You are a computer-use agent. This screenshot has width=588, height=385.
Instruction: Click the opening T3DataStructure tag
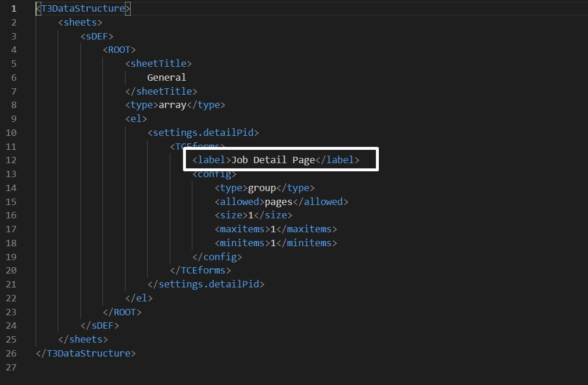click(83, 9)
